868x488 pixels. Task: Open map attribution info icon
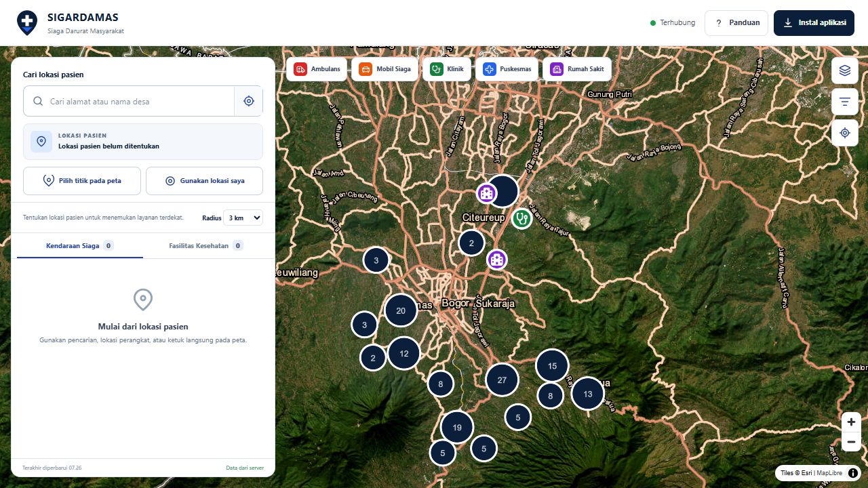853,473
